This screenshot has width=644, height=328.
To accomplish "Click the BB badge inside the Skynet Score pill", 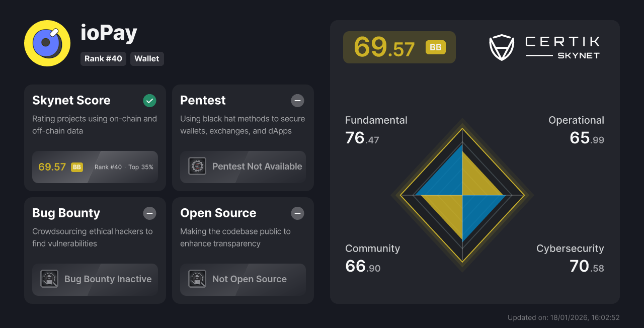I will (x=77, y=167).
